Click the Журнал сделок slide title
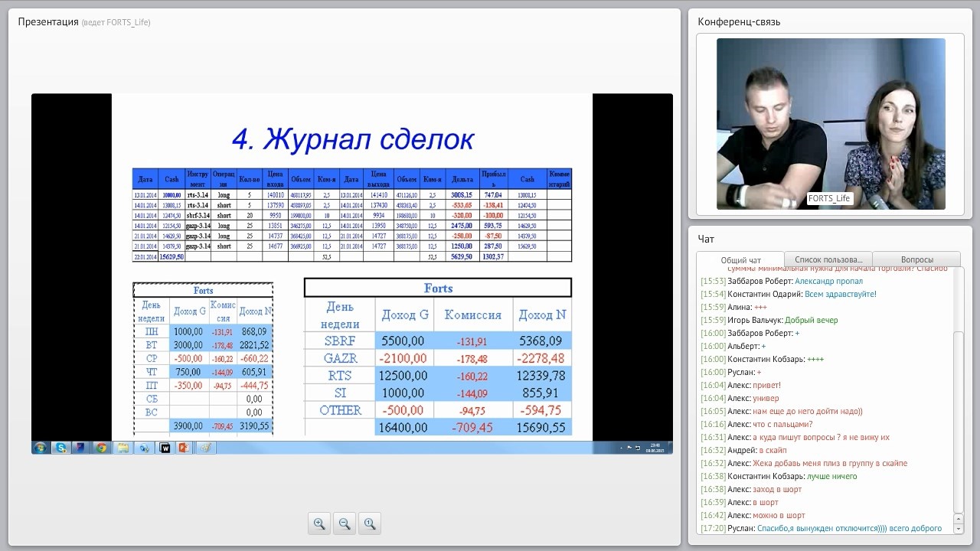Screen dimensions: 980x551 click(x=352, y=139)
